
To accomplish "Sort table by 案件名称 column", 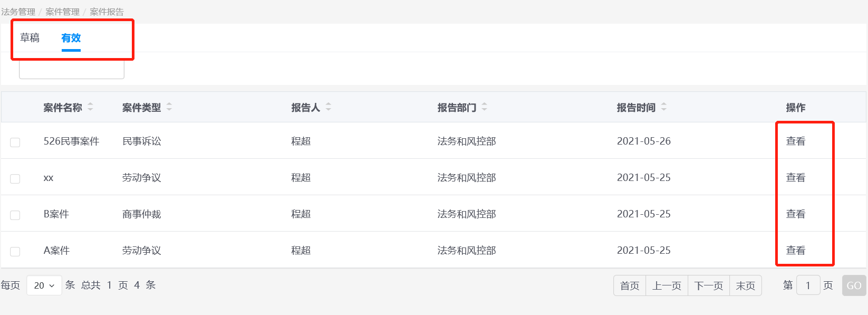I will pyautogui.click(x=90, y=107).
